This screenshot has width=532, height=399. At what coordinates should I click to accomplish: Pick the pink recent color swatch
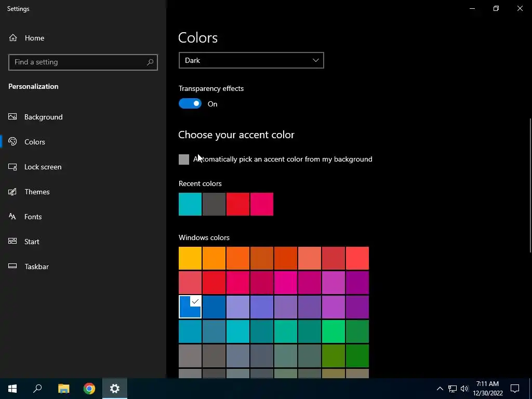pyautogui.click(x=262, y=204)
